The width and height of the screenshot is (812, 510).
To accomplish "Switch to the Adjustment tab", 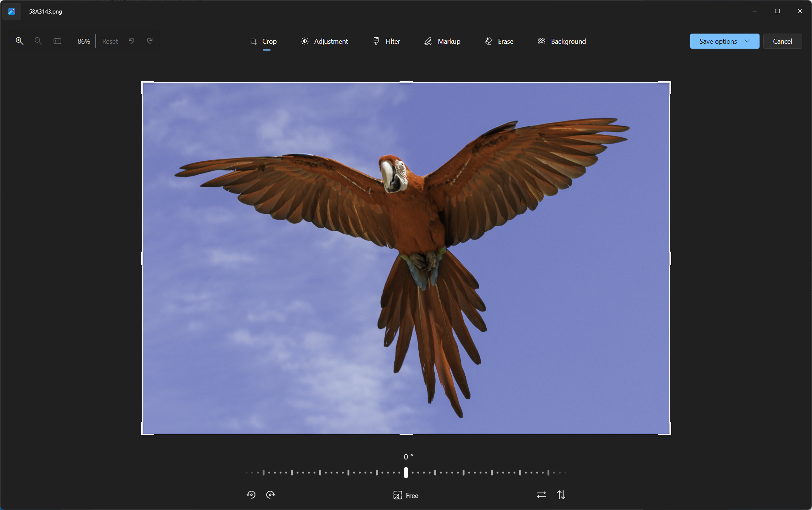I will pyautogui.click(x=324, y=41).
